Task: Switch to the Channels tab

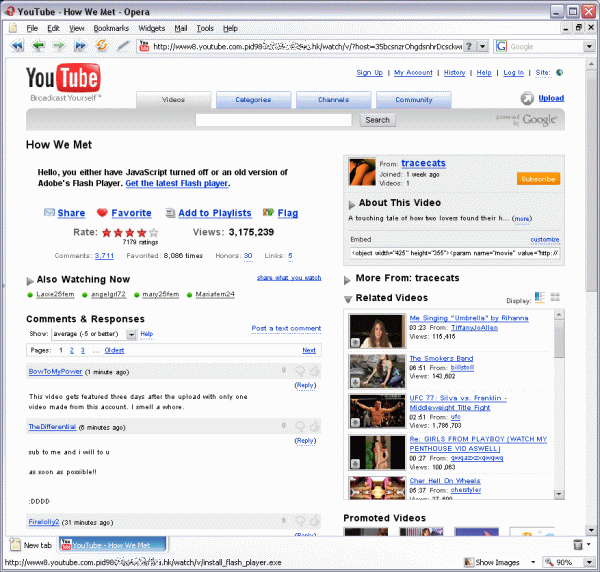Action: coord(333,99)
